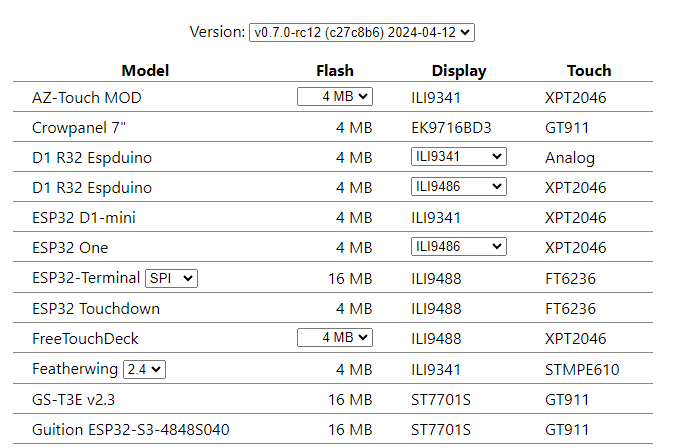The height and width of the screenshot is (448, 700).
Task: Expand the ESP32-Terminal SPI dropdown
Action: click(x=172, y=279)
